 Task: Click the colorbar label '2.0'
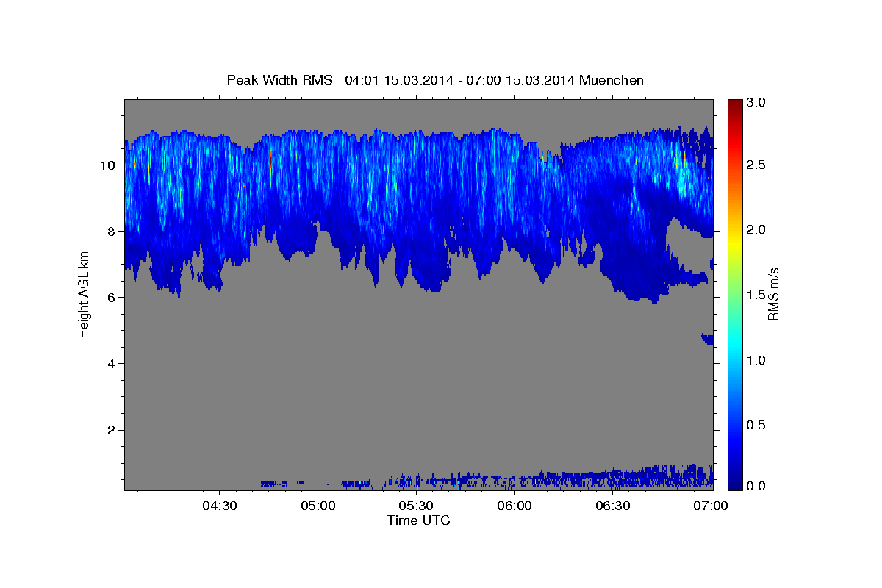758,230
